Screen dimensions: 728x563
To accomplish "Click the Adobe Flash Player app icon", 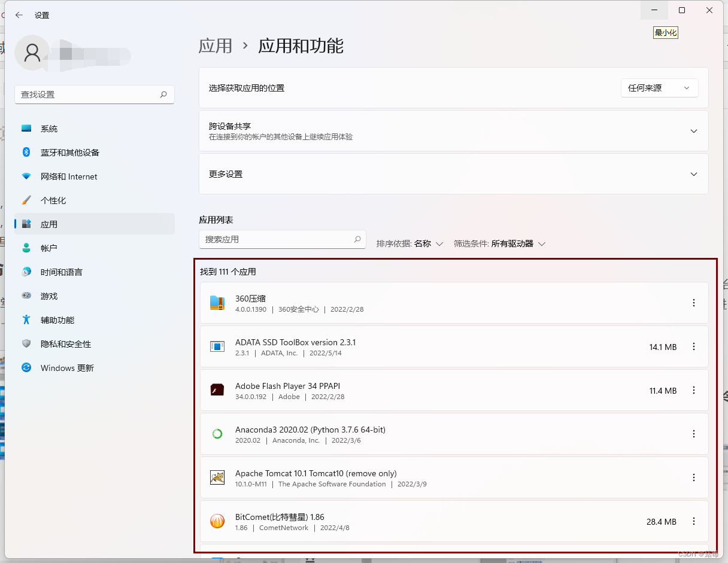I will [217, 390].
